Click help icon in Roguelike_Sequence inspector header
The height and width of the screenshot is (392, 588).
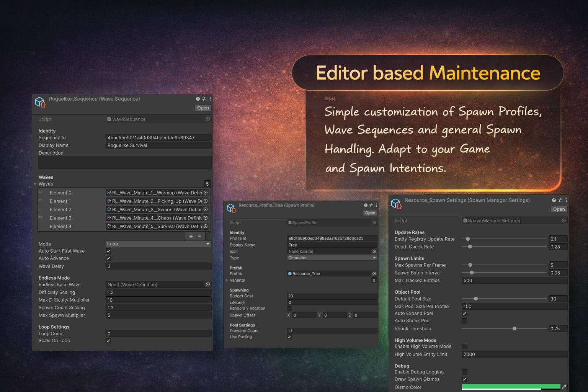[x=198, y=99]
